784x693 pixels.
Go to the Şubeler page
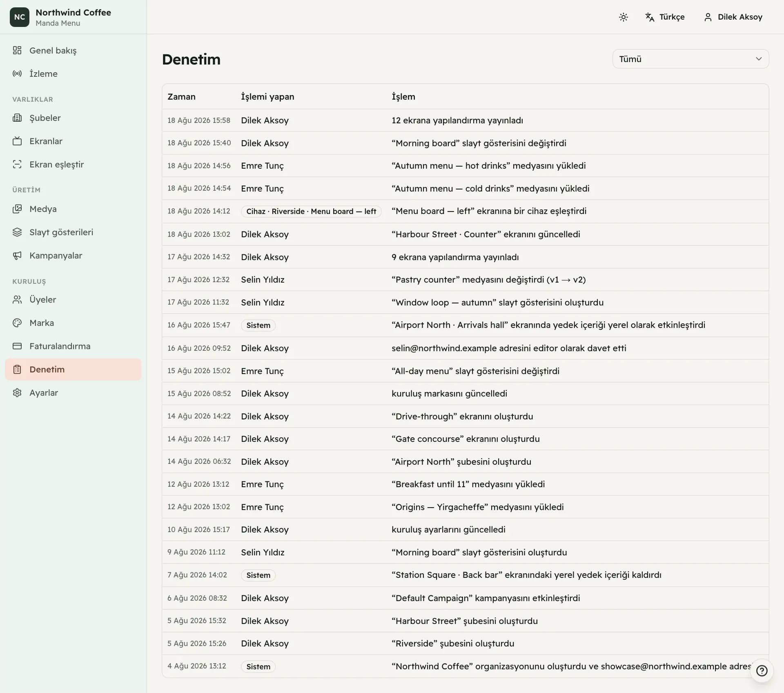click(x=73, y=118)
